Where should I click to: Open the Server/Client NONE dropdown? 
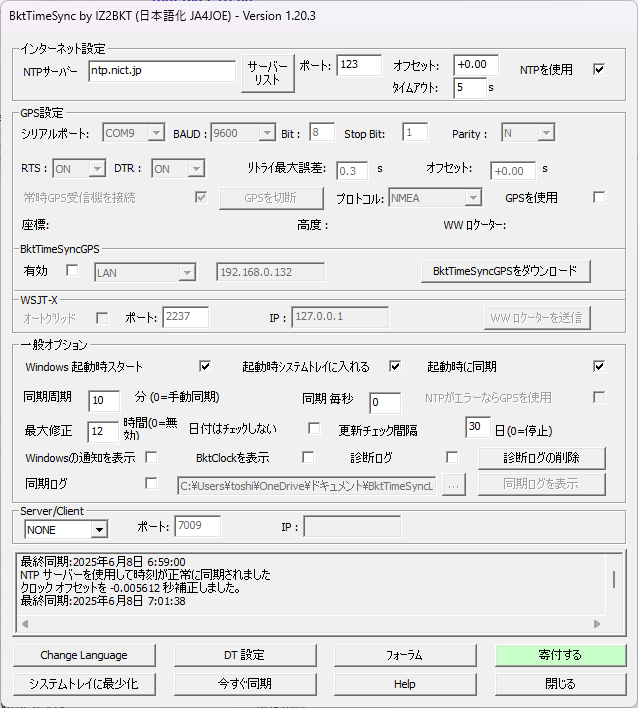click(66, 529)
